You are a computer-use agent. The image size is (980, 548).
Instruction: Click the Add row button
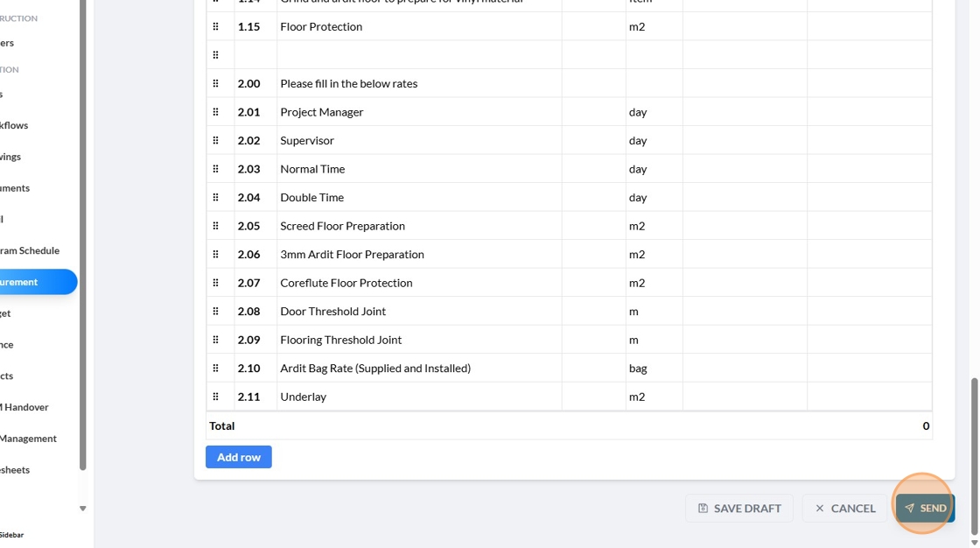coord(239,457)
